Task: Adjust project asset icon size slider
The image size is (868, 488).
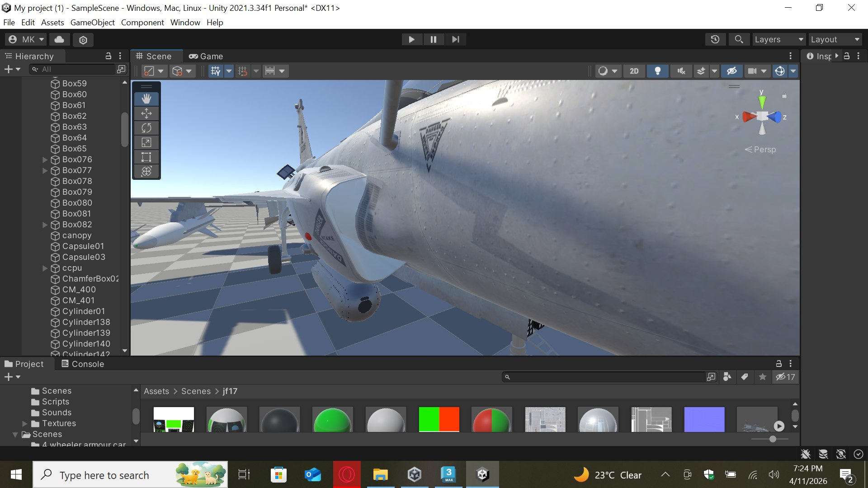Action: coord(773,439)
